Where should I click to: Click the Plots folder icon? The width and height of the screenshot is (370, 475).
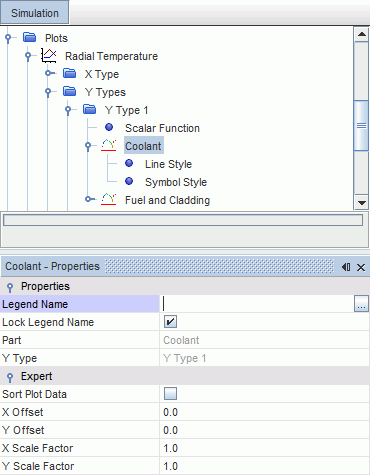29,37
